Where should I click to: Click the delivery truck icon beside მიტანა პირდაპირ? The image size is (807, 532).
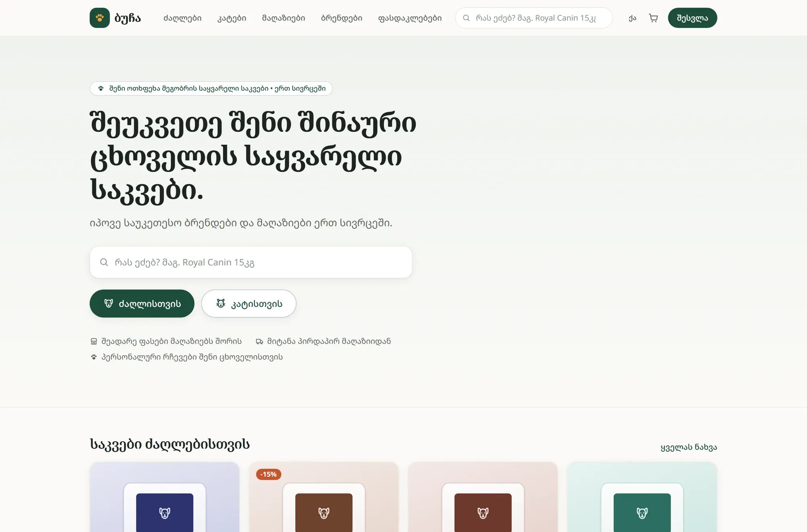[259, 341]
